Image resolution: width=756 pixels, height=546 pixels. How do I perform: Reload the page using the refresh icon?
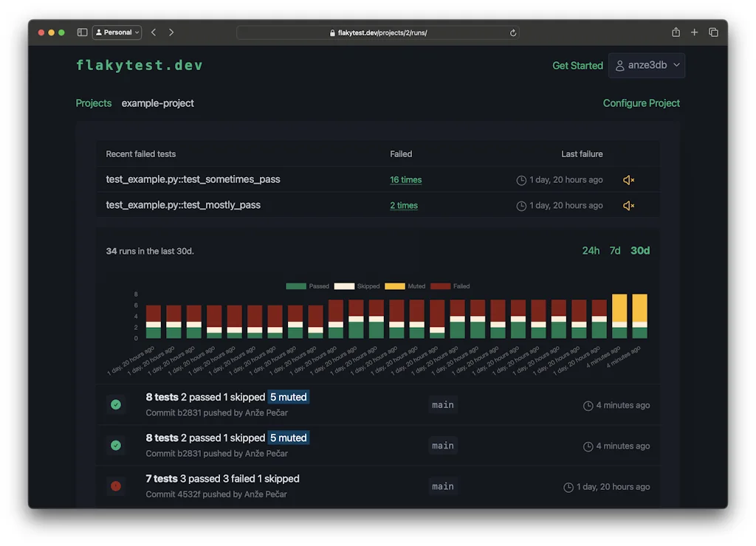coord(513,32)
